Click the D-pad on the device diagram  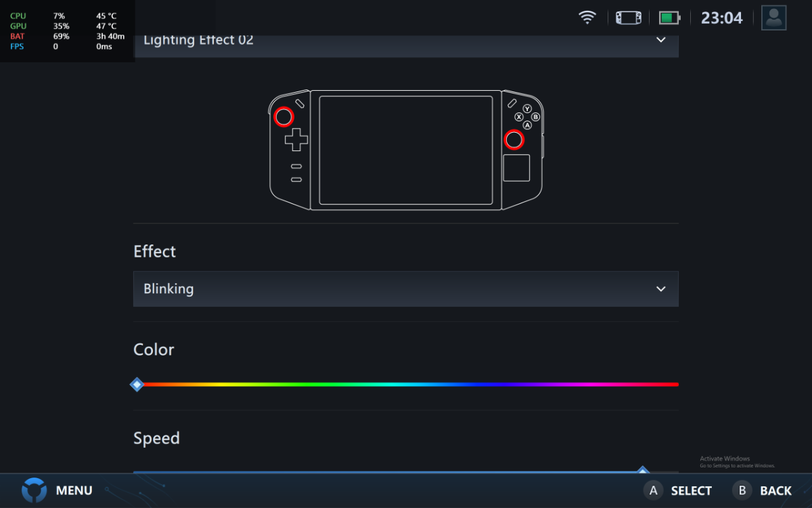click(x=296, y=140)
